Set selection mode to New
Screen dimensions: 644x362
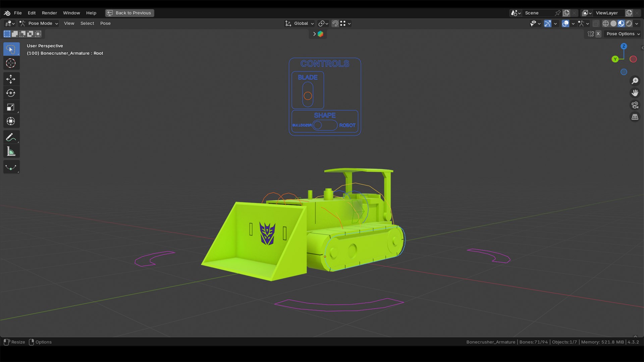(7, 34)
